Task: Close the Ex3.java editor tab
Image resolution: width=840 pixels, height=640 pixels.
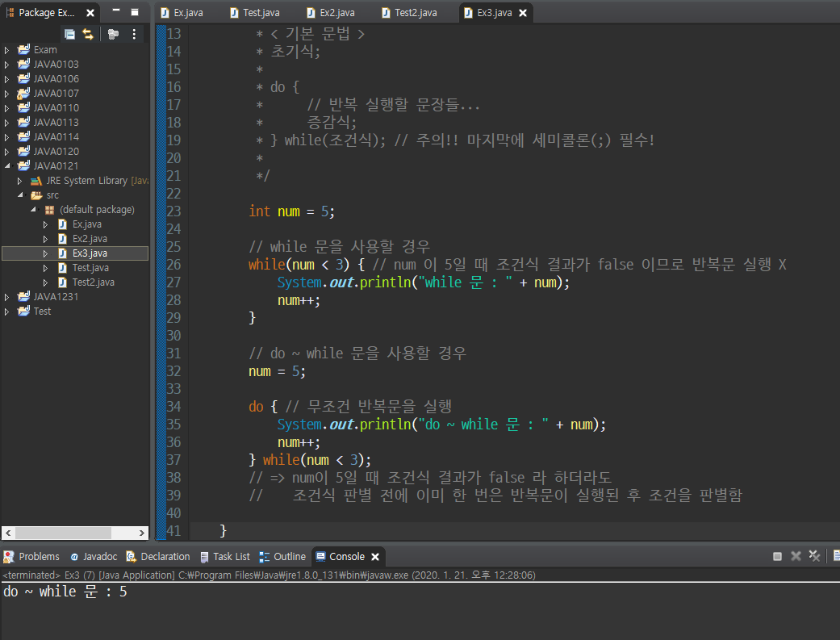Action: point(524,13)
